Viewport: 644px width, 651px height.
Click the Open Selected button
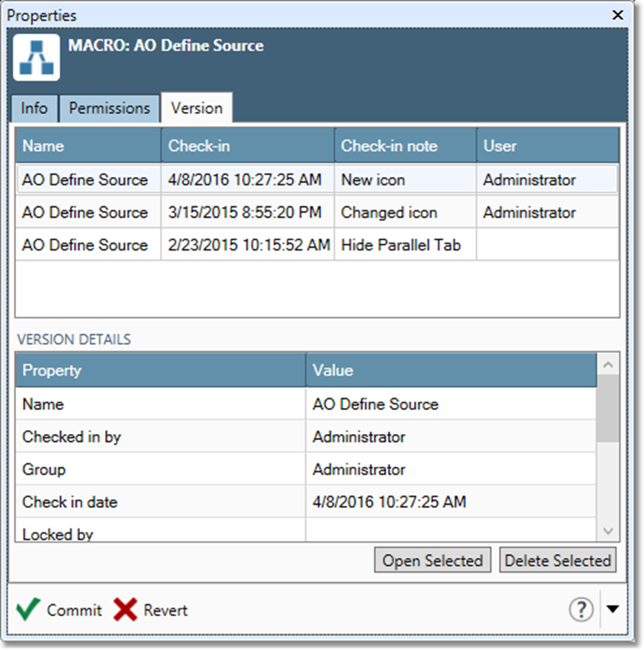pyautogui.click(x=432, y=561)
